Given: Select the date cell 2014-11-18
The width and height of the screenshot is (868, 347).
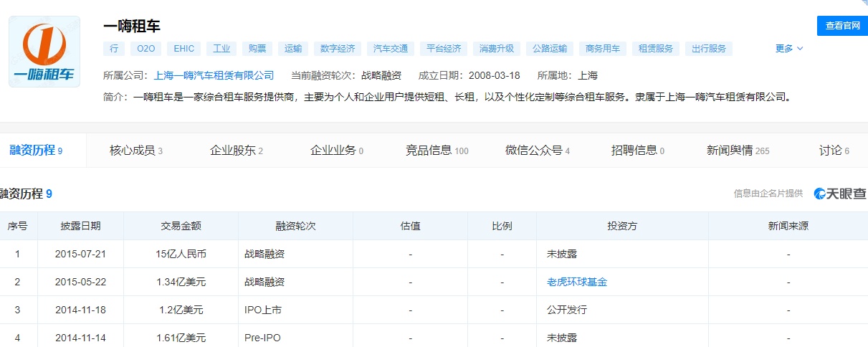Looking at the screenshot, I should point(80,310).
